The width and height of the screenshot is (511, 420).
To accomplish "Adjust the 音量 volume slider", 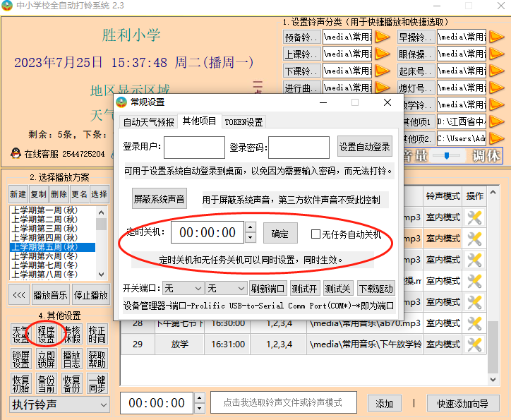I will [x=446, y=155].
